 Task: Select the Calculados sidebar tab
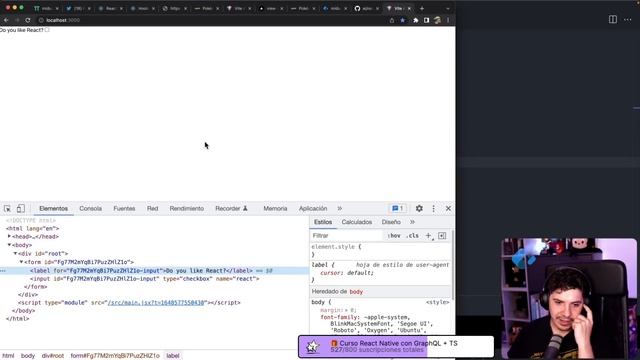click(357, 222)
